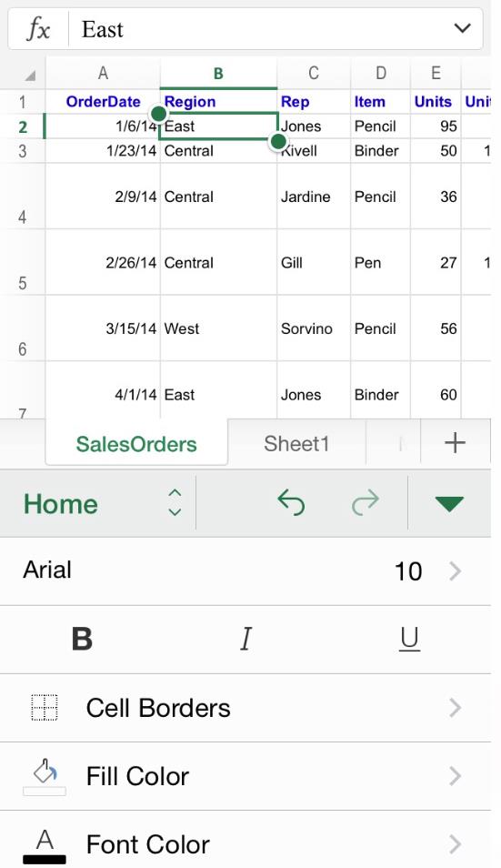Toggle Bold formatting
This screenshot has height=868, width=501.
coord(82,639)
